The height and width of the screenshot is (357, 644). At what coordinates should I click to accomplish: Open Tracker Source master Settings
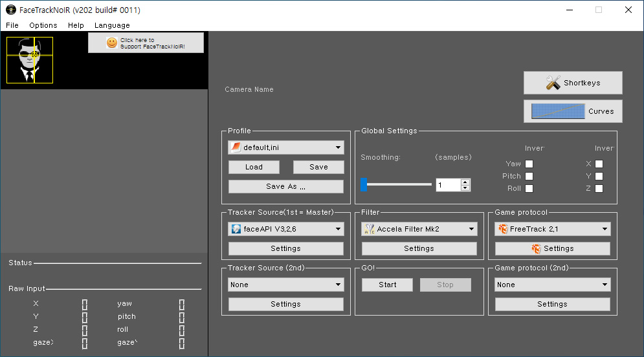pyautogui.click(x=286, y=248)
